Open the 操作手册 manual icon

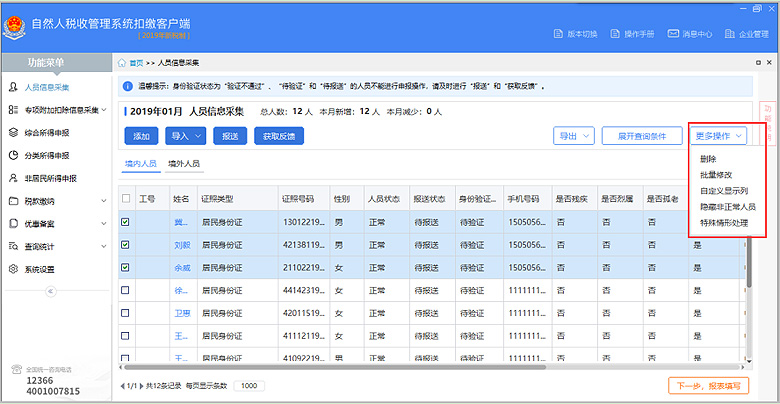[x=616, y=33]
